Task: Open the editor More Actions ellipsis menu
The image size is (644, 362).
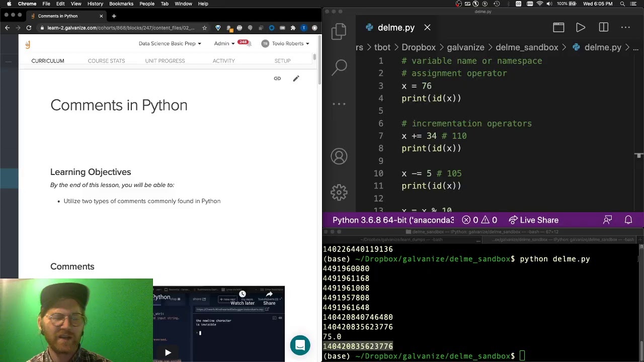Action: (626, 28)
